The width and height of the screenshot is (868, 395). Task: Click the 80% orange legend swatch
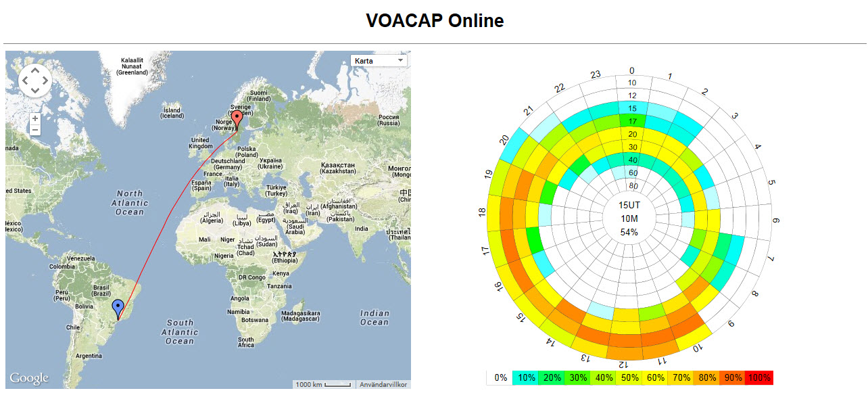pos(706,377)
